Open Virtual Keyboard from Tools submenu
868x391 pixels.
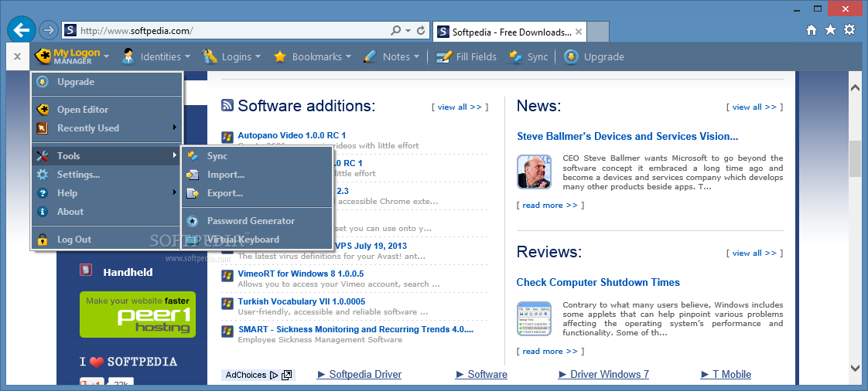[x=258, y=240]
